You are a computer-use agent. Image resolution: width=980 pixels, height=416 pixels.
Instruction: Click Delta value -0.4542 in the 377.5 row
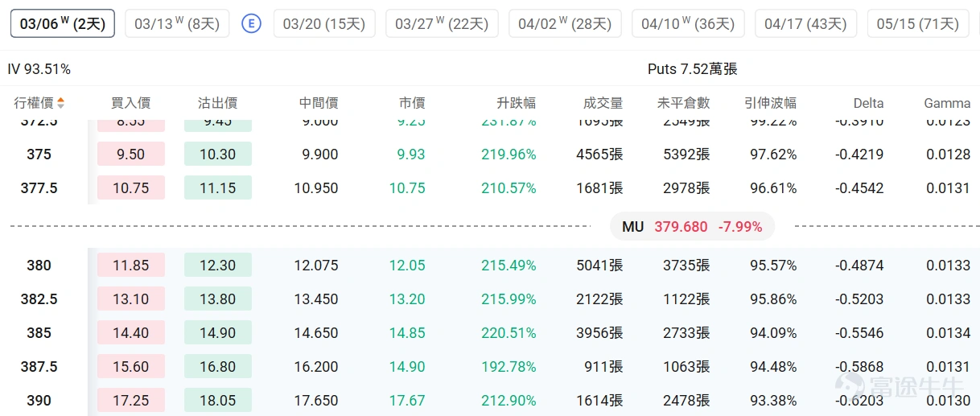tap(859, 188)
